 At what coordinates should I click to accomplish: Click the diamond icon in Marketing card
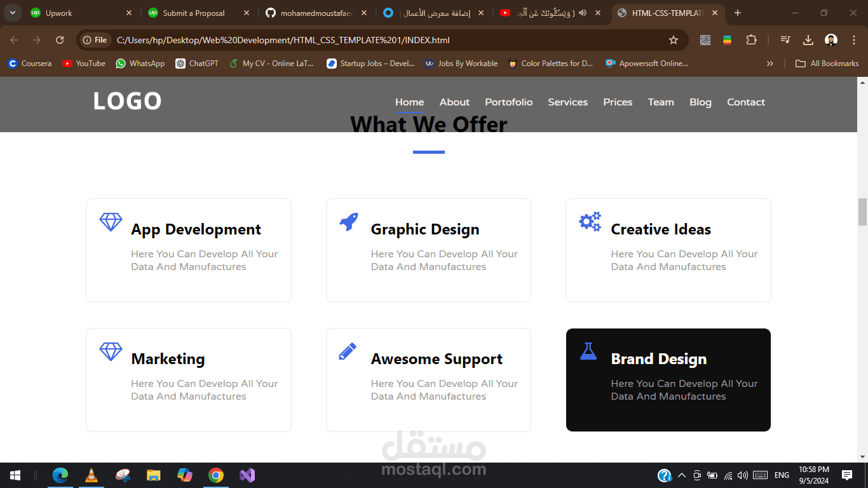click(111, 351)
